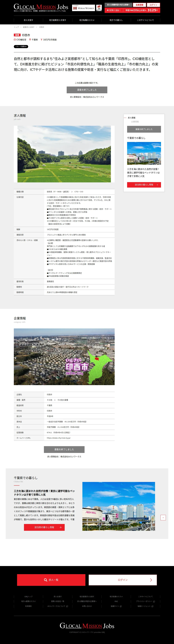
Task: Click footer 求人掲載を希望の企業様へ link
Action: coord(87,601)
